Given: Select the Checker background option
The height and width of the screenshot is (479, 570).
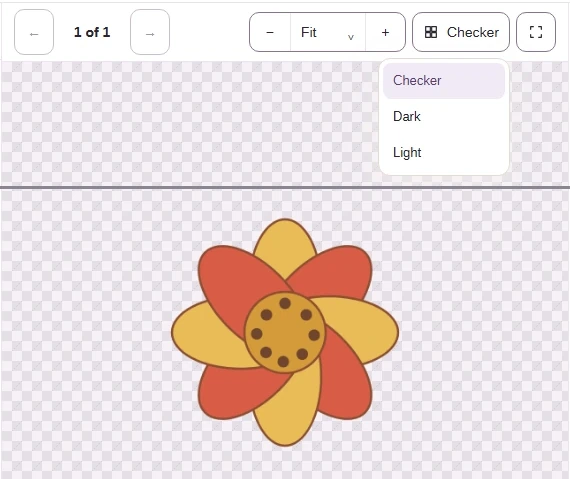Looking at the screenshot, I should click(444, 81).
